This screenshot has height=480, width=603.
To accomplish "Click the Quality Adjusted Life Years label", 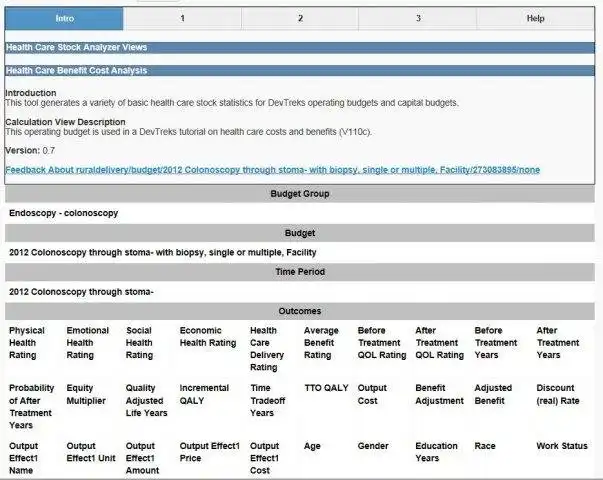I will tap(147, 400).
